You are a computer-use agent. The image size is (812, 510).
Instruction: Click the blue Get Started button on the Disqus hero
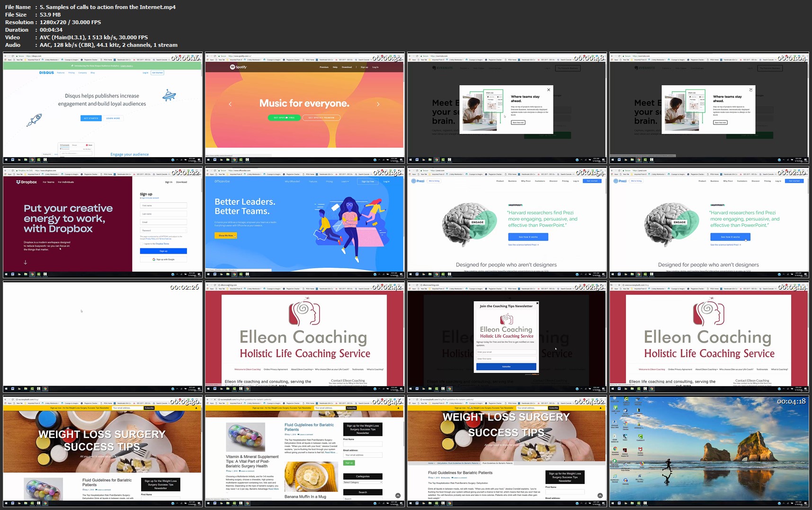click(x=91, y=118)
